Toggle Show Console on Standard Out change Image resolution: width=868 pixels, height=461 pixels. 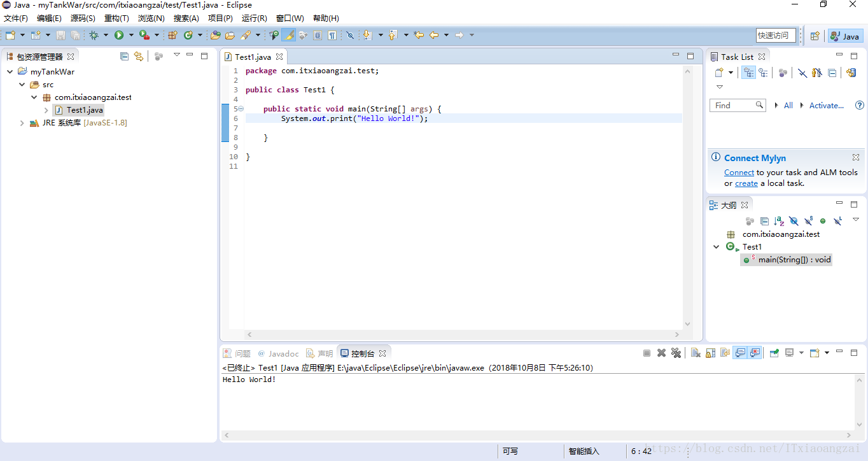(x=740, y=353)
